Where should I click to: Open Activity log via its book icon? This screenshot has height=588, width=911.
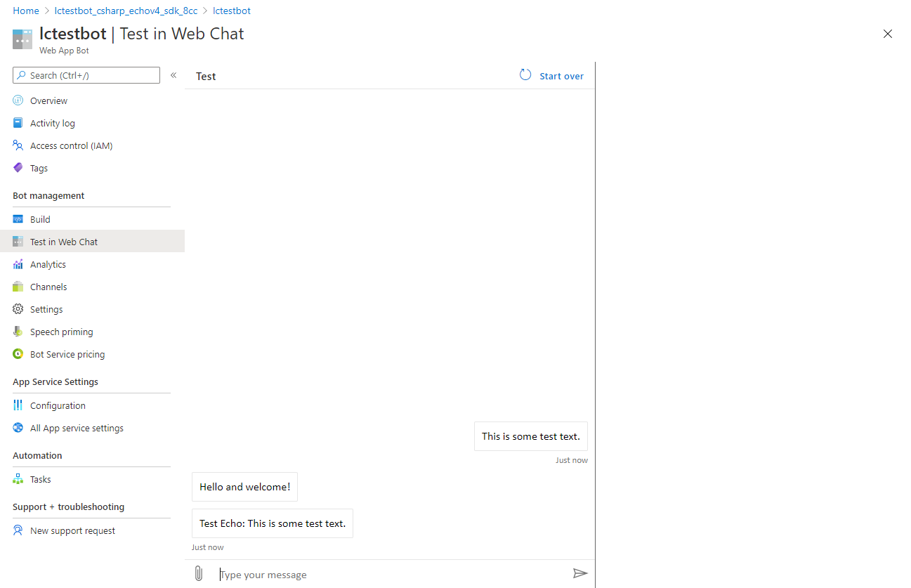(18, 123)
